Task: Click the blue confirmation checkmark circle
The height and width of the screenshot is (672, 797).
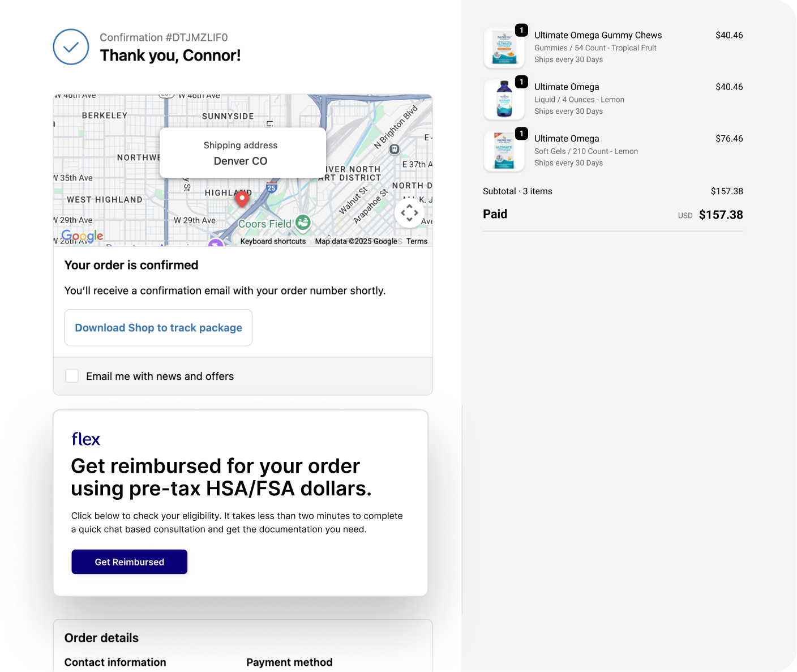Action: click(x=71, y=47)
